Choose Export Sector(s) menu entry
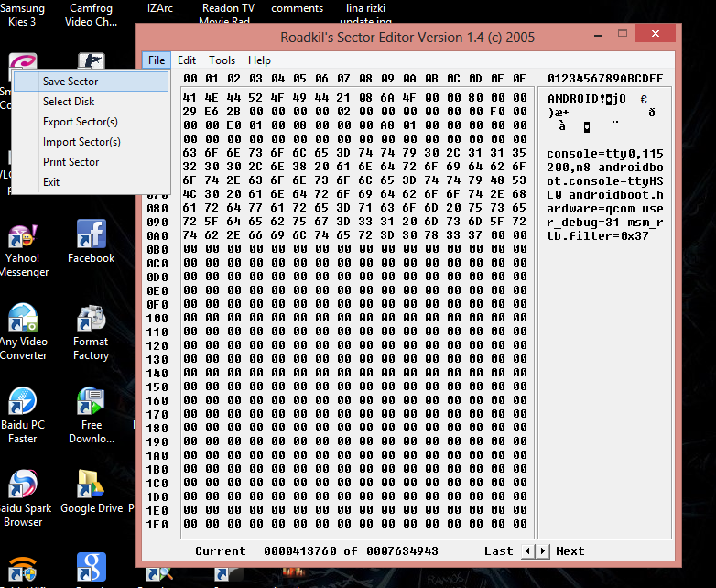The width and height of the screenshot is (716, 588). (x=92, y=122)
